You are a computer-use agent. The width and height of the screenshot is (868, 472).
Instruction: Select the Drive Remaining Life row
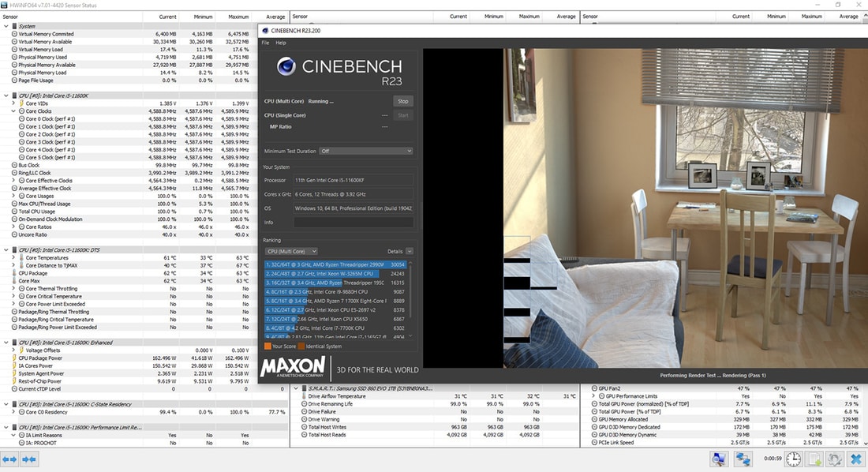[435, 404]
